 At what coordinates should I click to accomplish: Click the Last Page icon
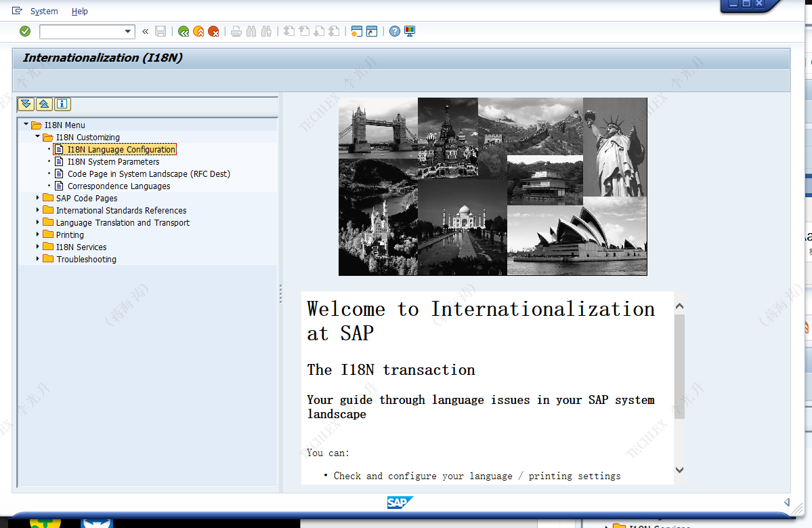[334, 32]
